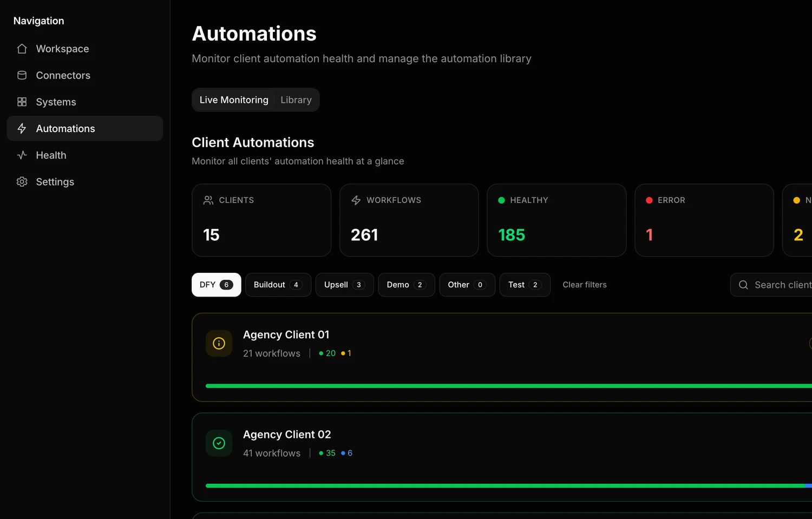Toggle the Buildout filter chip
The image size is (812, 519).
278,285
